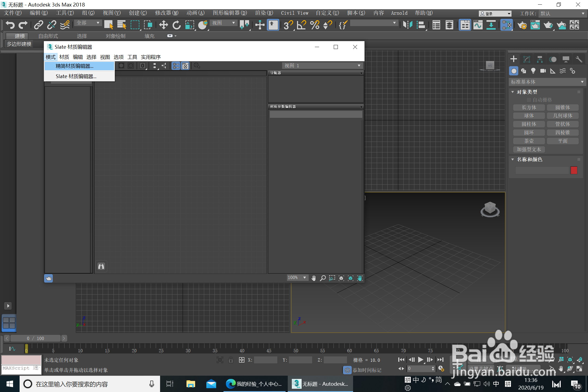This screenshot has width=588, height=392.
Task: Click 球体 button
Action: click(x=529, y=116)
